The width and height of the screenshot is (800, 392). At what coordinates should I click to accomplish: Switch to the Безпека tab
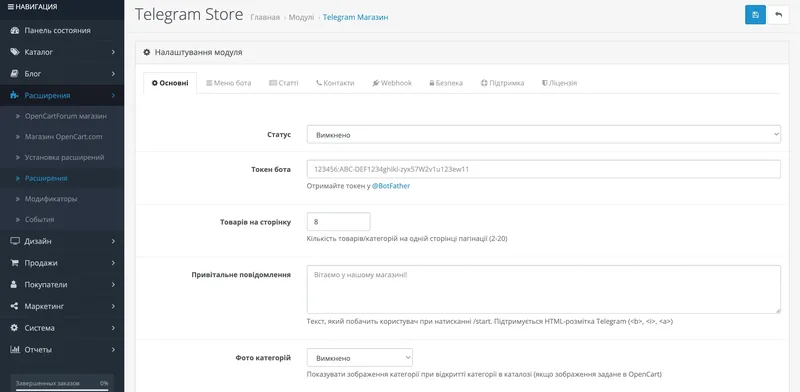click(x=446, y=83)
